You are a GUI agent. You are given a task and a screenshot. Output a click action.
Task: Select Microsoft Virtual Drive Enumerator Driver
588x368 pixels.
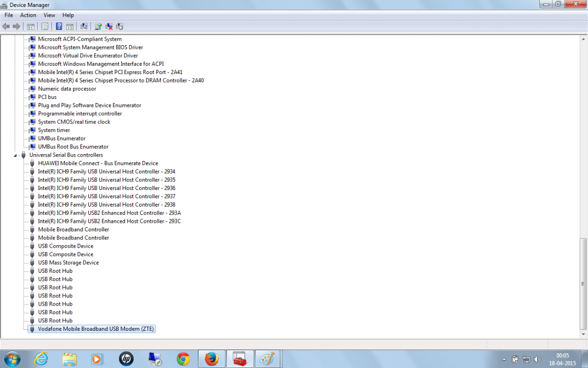coord(88,56)
